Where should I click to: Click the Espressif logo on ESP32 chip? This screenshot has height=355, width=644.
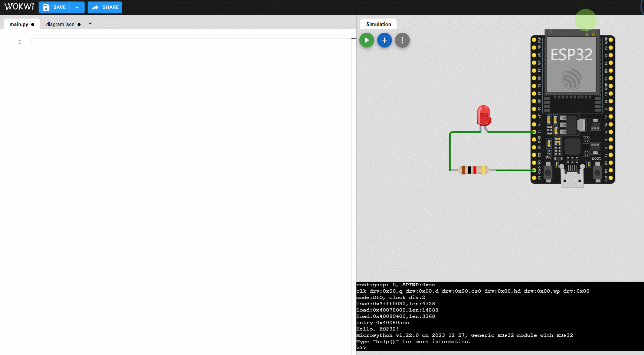(x=572, y=79)
